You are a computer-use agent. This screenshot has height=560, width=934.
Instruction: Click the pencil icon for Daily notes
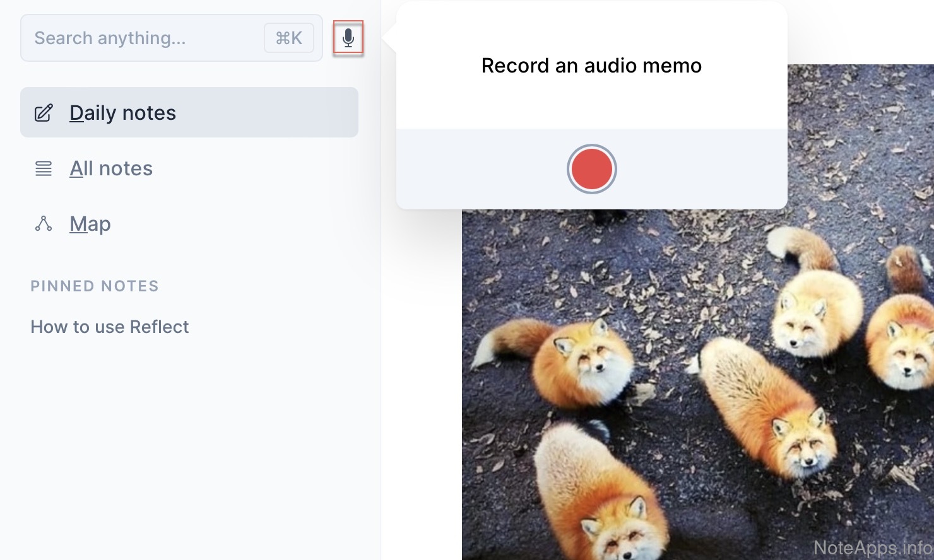coord(44,113)
